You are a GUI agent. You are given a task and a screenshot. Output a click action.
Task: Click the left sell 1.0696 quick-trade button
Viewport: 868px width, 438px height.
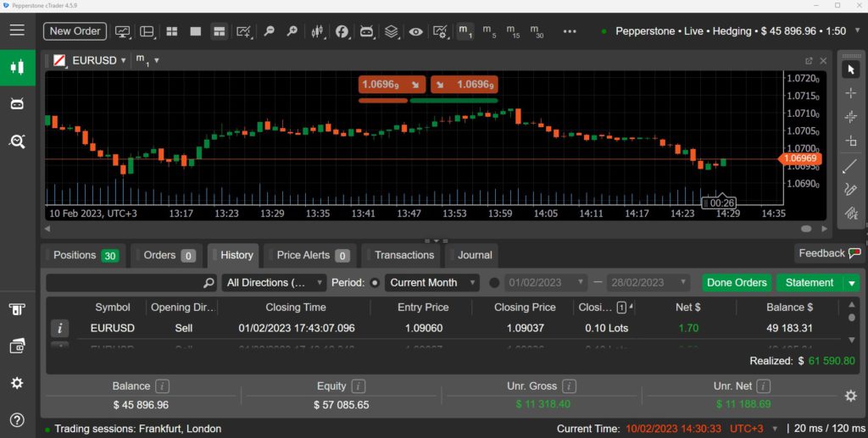(x=392, y=85)
